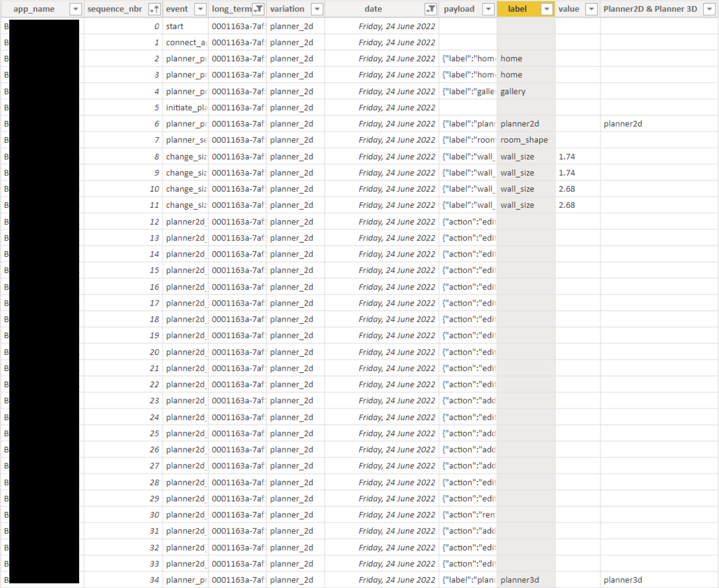Open the value column filter dropdown

tap(591, 9)
